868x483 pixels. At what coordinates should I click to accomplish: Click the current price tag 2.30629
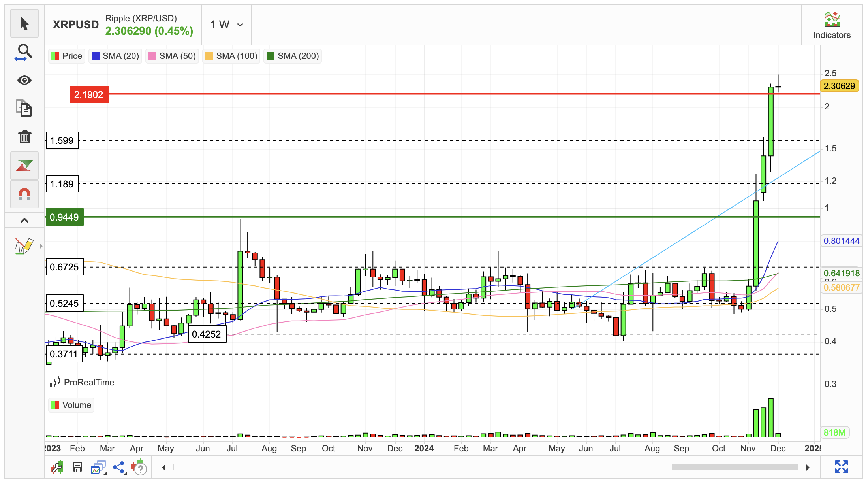point(840,86)
